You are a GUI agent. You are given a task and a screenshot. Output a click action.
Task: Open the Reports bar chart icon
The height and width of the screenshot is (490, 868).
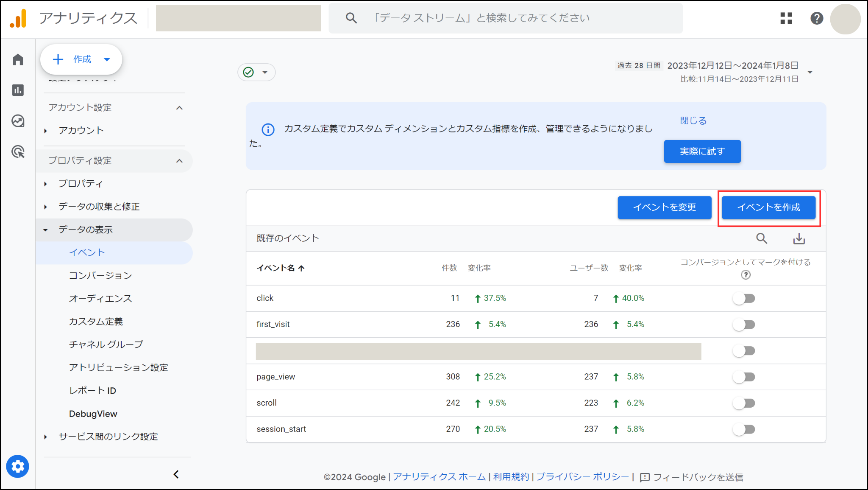point(18,90)
